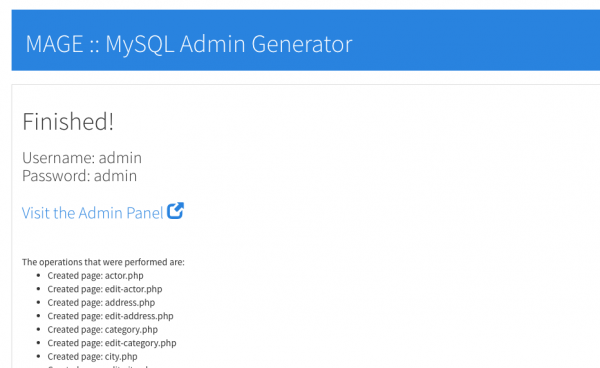Select the Created page: category.php entry
600x368 pixels.
(x=103, y=329)
